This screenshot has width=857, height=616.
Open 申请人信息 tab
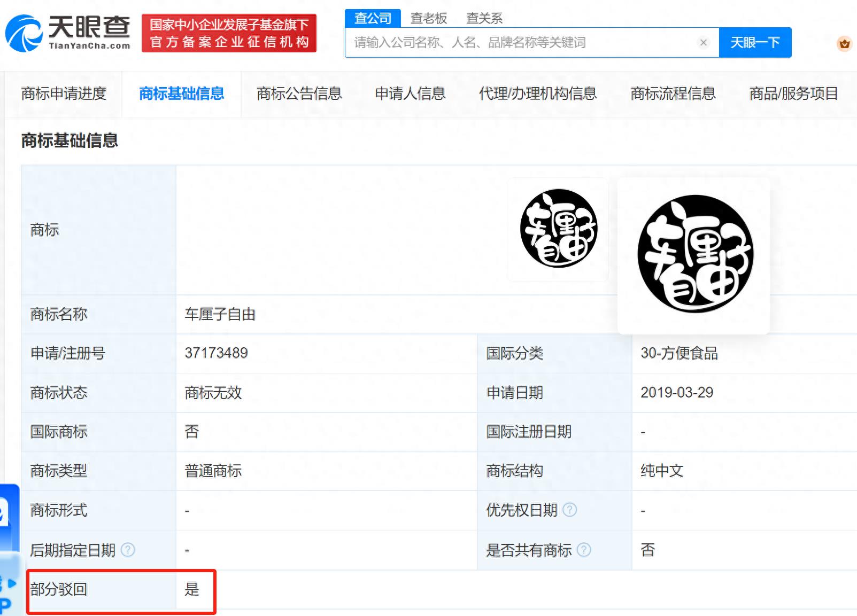[410, 94]
